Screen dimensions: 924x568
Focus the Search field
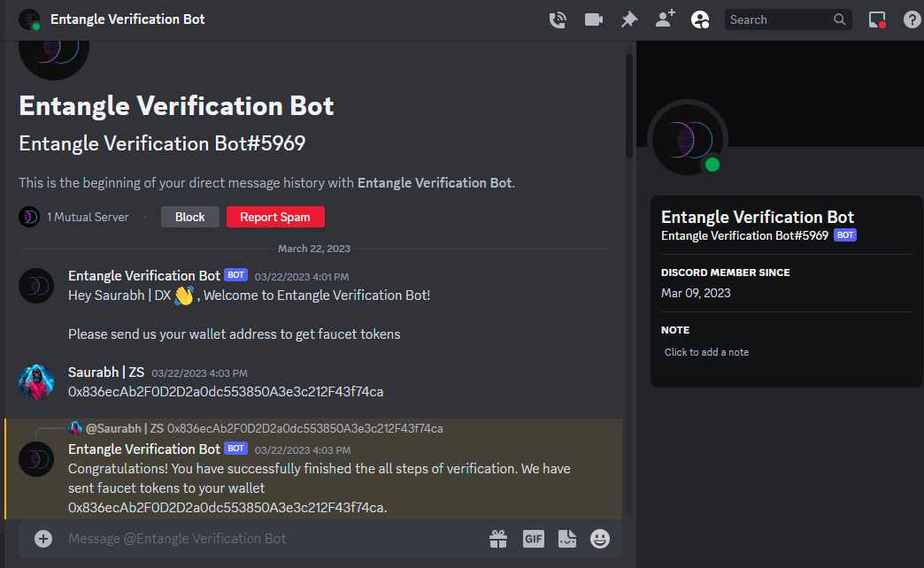pos(777,19)
